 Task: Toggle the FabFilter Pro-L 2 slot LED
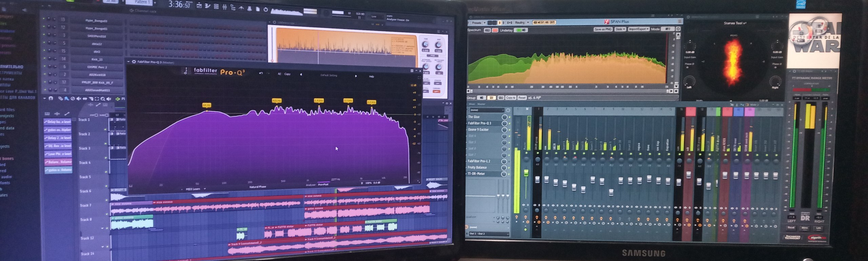[x=509, y=161]
